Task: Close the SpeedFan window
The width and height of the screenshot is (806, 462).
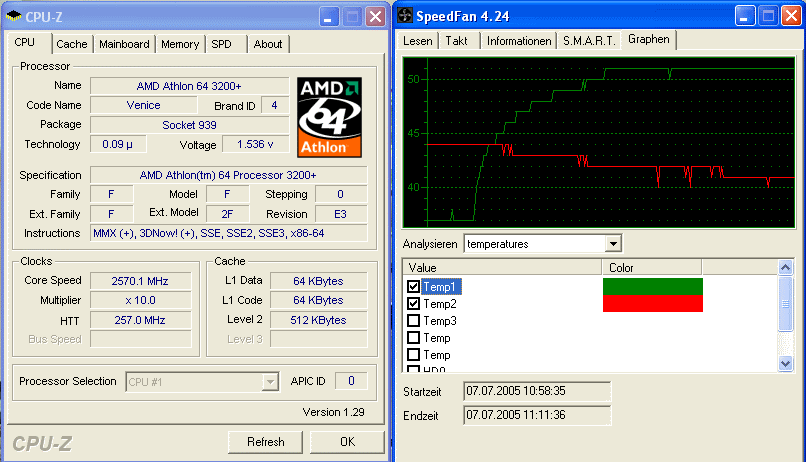Action: (x=792, y=15)
